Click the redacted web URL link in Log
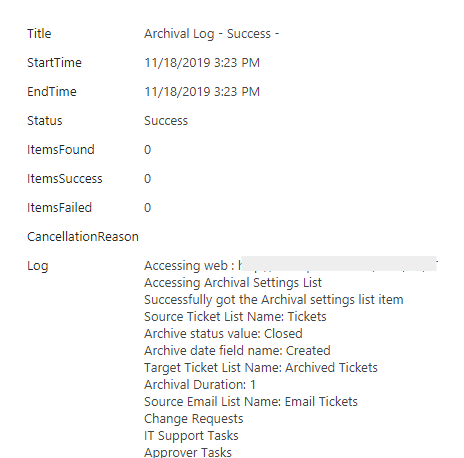The height and width of the screenshot is (458, 464). (x=338, y=264)
